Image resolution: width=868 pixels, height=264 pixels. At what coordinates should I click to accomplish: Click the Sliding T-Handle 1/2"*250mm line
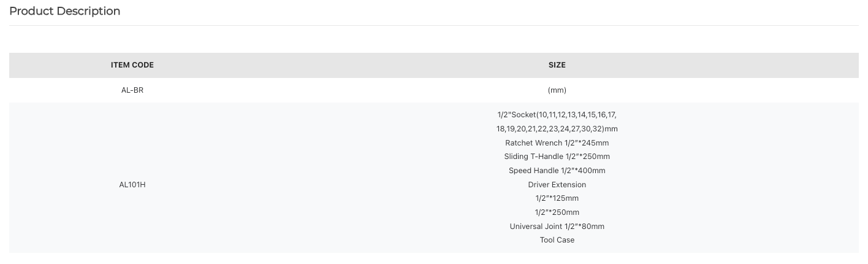(x=557, y=157)
